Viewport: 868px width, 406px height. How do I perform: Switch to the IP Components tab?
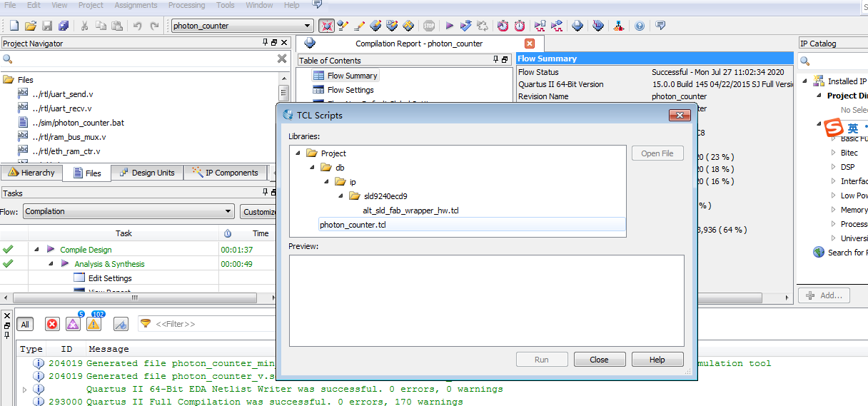pyautogui.click(x=226, y=173)
